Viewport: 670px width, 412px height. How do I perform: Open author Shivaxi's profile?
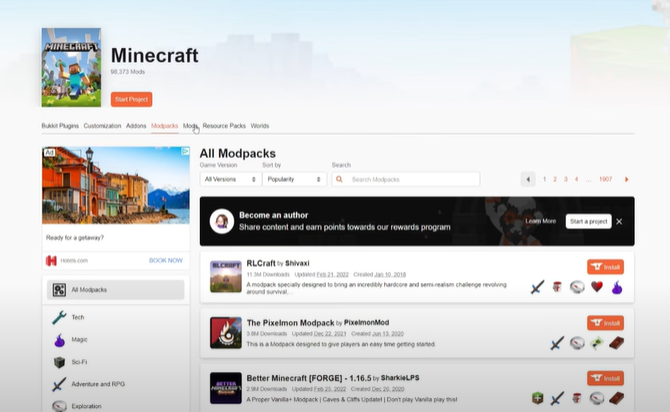pyautogui.click(x=297, y=263)
